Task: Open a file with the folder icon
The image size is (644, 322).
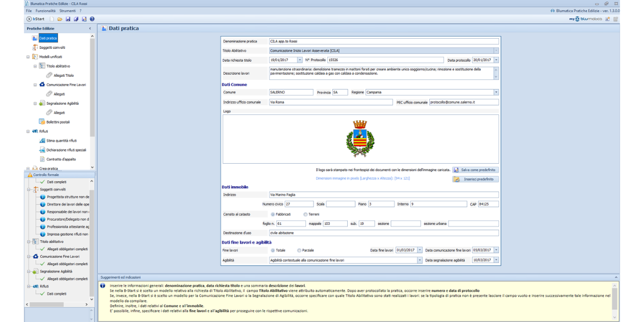Action: (x=60, y=19)
